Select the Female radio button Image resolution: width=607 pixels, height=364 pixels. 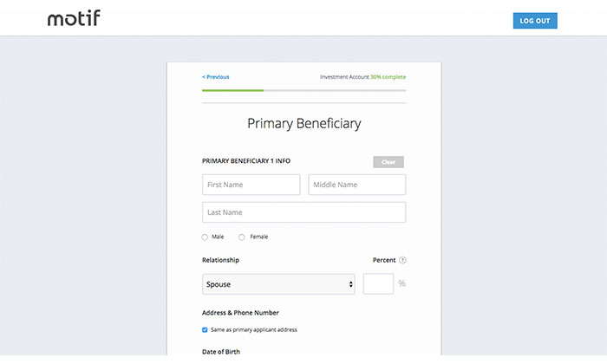coord(242,237)
